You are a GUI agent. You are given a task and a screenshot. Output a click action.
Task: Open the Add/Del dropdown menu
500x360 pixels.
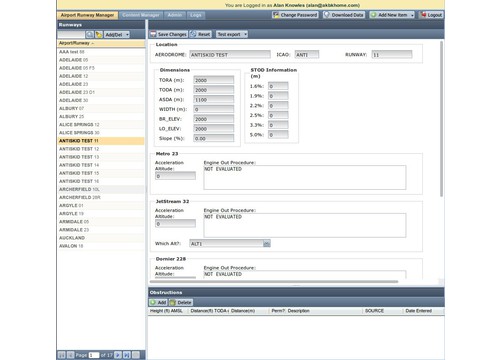coord(117,35)
